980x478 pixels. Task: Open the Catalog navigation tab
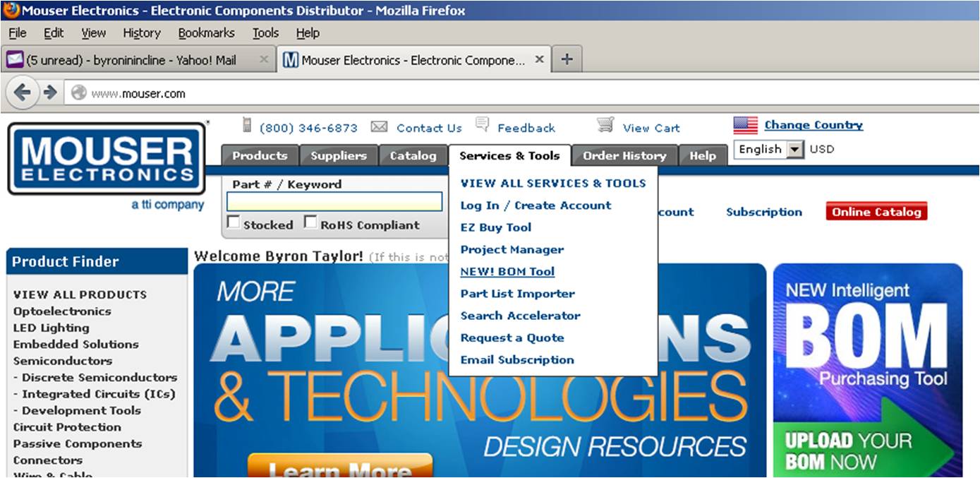click(x=413, y=155)
